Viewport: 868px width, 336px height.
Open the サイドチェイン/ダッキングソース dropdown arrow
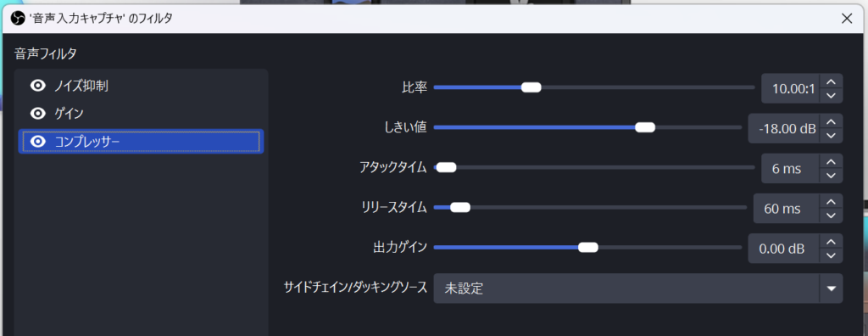[x=831, y=288]
